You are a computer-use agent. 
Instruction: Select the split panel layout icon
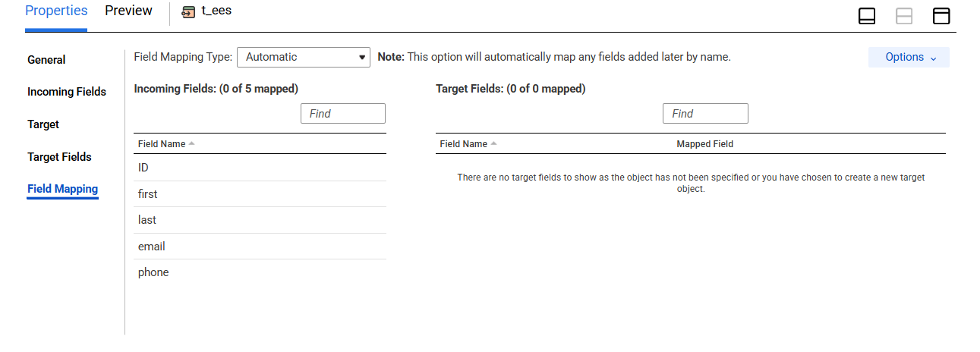pos(904,16)
